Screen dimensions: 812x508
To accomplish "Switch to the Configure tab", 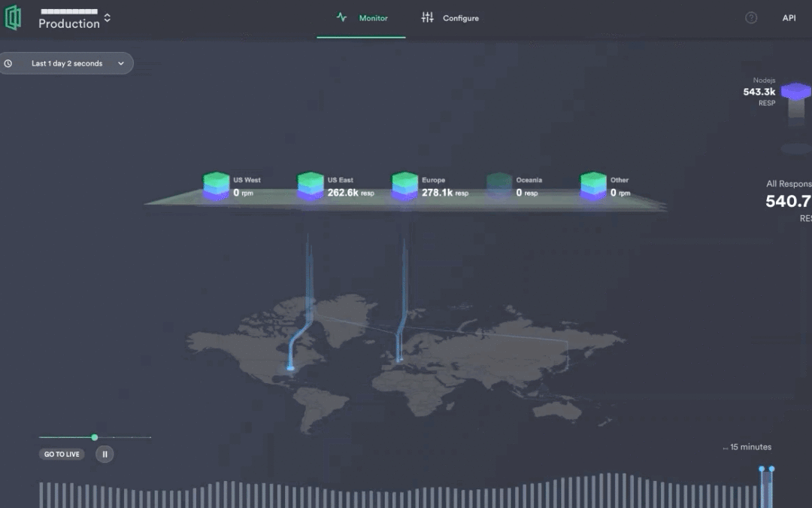I will [x=450, y=18].
